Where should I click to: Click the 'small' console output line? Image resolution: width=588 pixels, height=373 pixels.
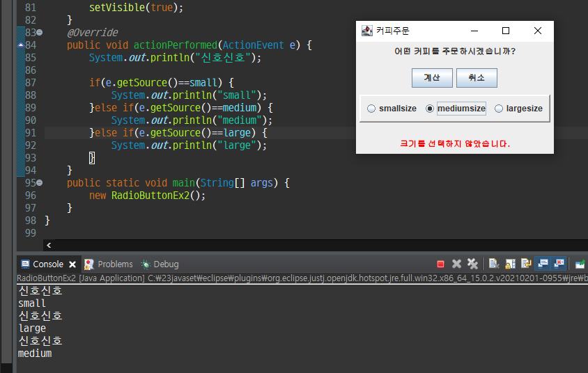click(32, 303)
